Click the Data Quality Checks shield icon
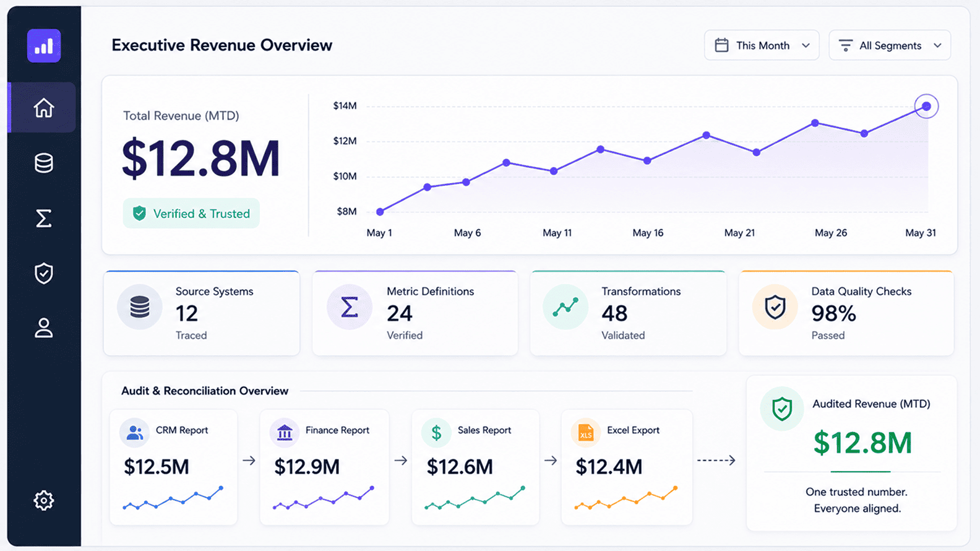 click(x=775, y=307)
